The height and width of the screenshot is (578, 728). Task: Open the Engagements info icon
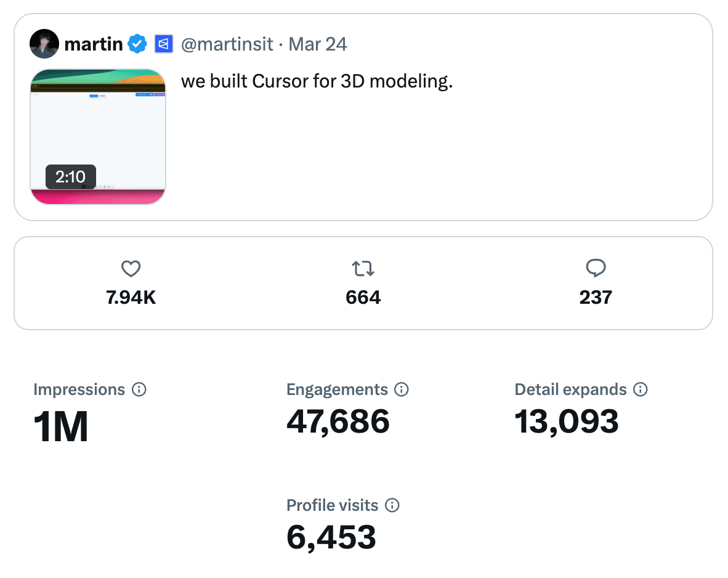click(x=402, y=389)
